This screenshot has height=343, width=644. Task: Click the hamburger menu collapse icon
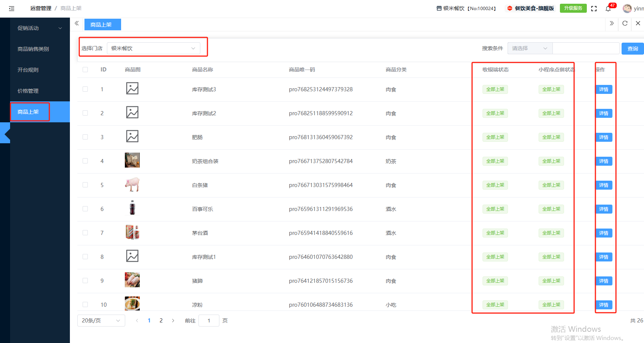pos(12,8)
